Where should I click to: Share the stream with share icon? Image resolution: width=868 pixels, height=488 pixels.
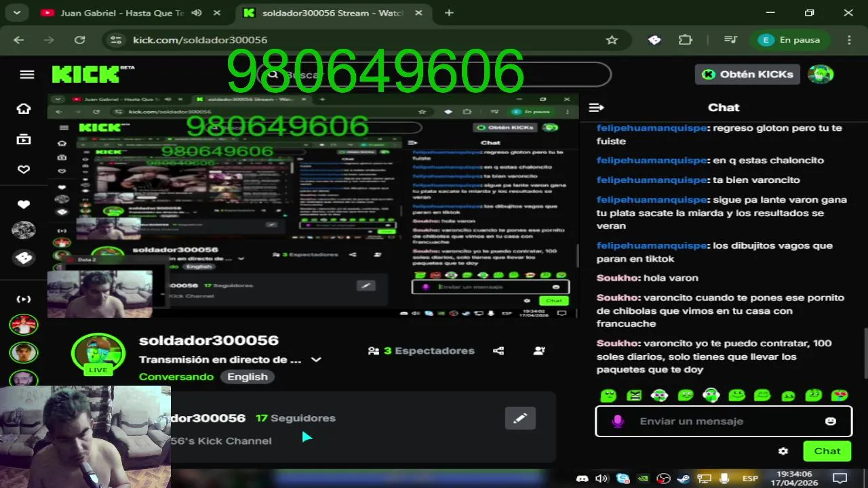click(x=498, y=350)
